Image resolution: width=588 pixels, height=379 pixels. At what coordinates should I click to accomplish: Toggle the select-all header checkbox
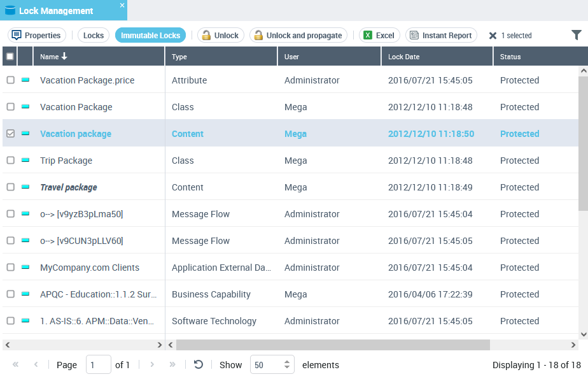(x=10, y=57)
